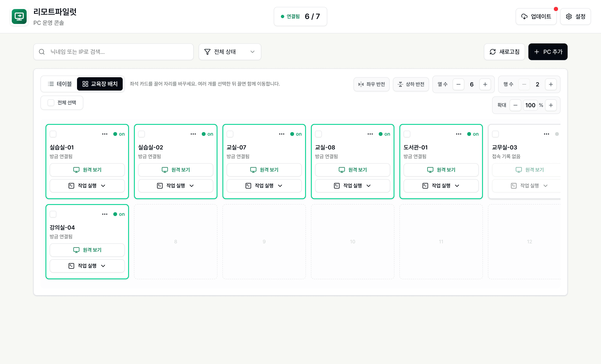601x364 pixels.
Task: Open 원격 보기 for 강의실-04
Action: [87, 250]
